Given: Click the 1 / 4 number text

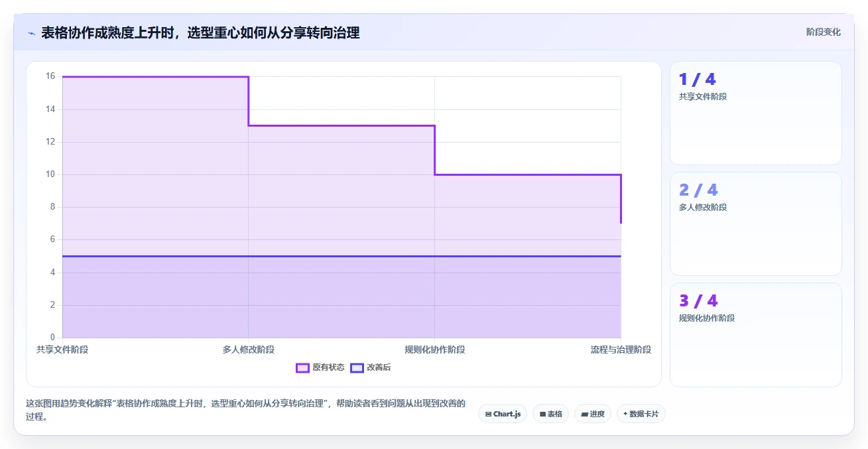Looking at the screenshot, I should click(698, 80).
